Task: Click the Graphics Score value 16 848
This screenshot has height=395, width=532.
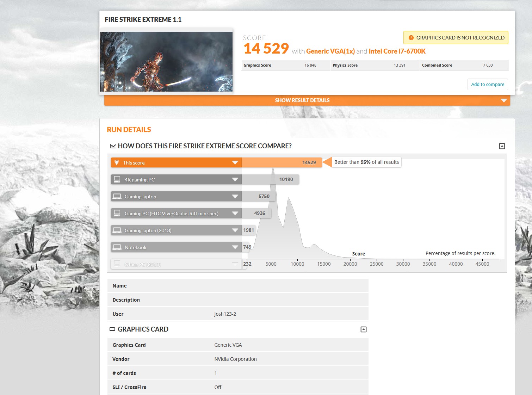Action: point(310,65)
